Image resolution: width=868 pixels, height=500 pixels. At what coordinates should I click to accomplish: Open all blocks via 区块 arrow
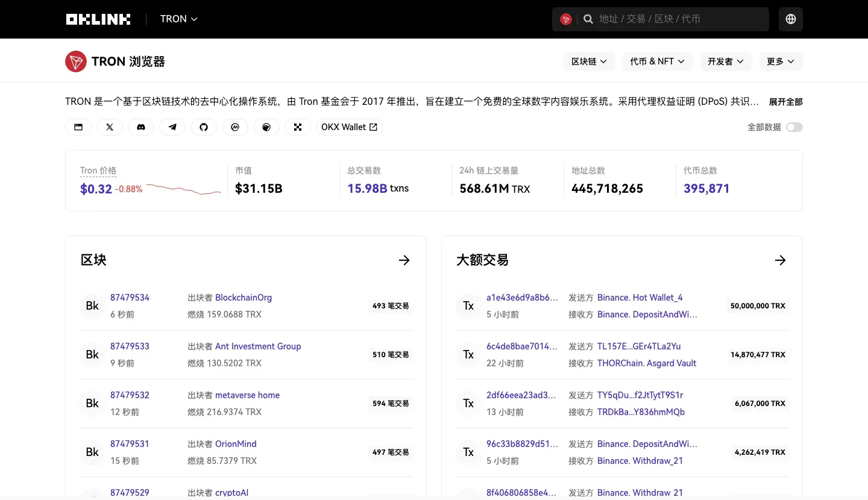pos(404,260)
